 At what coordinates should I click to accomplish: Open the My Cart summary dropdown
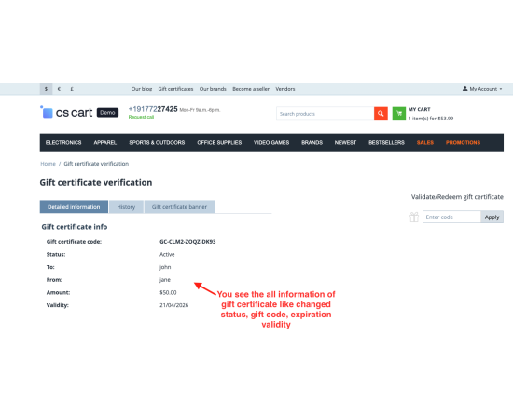(431, 114)
